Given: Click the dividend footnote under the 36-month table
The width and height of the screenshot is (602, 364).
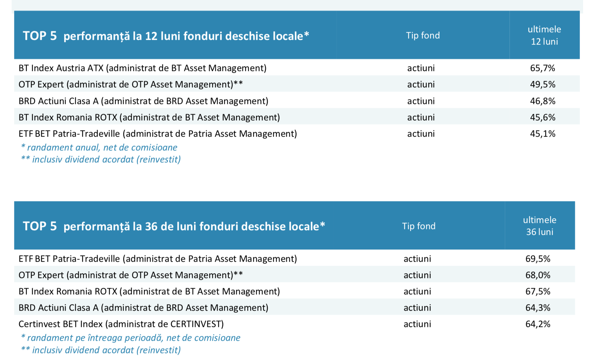Looking at the screenshot, I should 101,350.
